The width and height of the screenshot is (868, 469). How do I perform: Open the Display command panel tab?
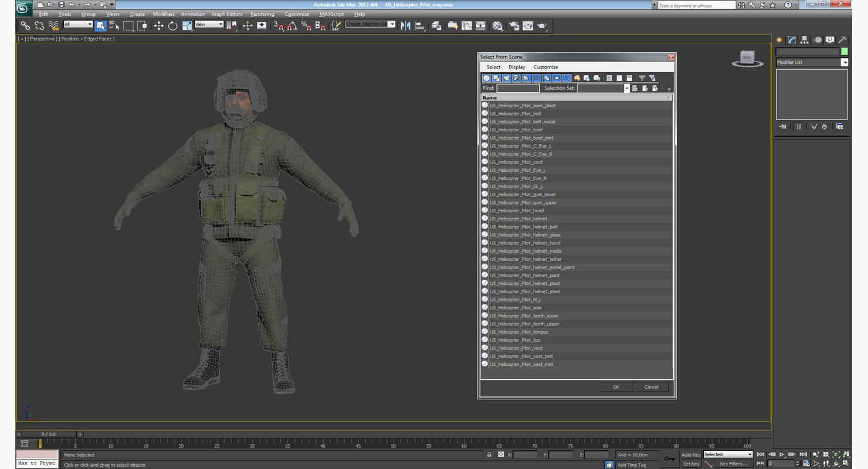pyautogui.click(x=830, y=40)
